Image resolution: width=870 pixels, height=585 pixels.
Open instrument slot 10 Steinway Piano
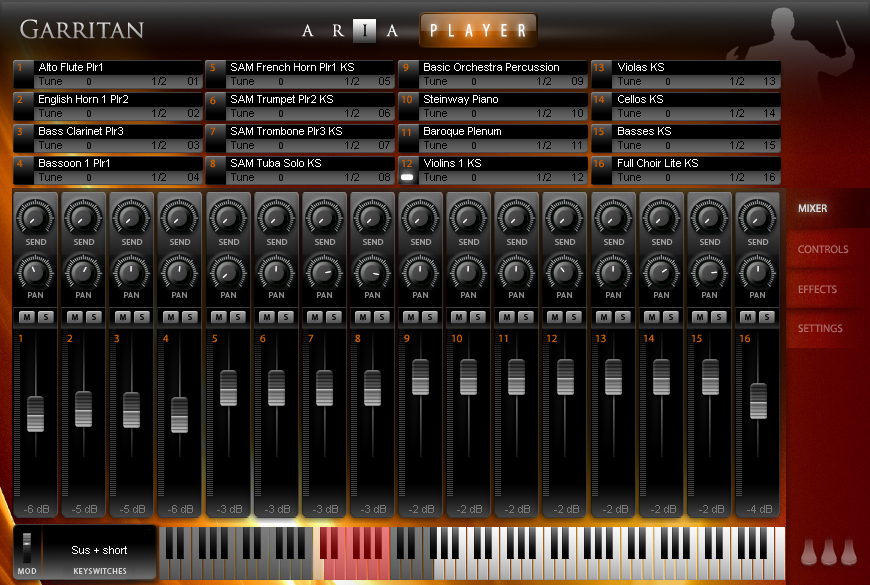(x=503, y=99)
